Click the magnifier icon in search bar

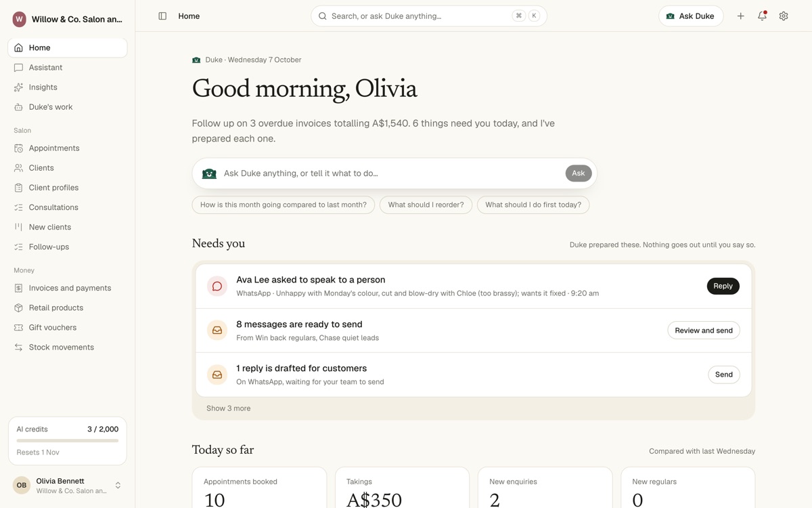pos(323,16)
